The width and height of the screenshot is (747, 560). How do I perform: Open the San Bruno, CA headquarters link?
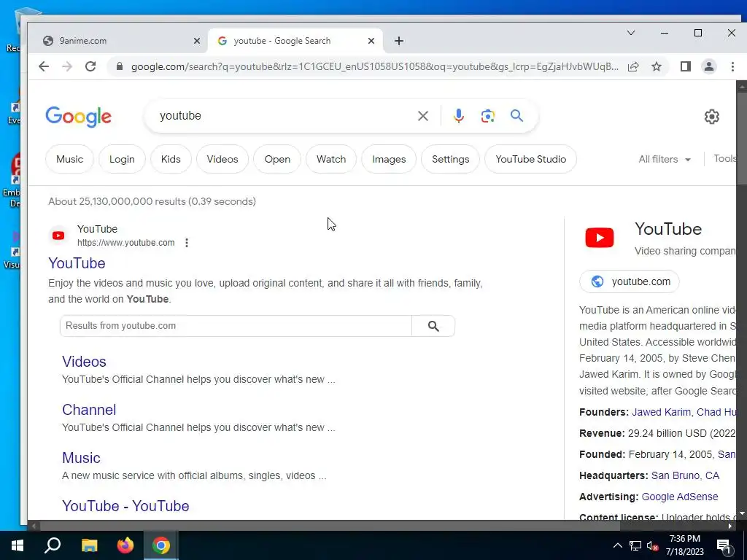(685, 475)
